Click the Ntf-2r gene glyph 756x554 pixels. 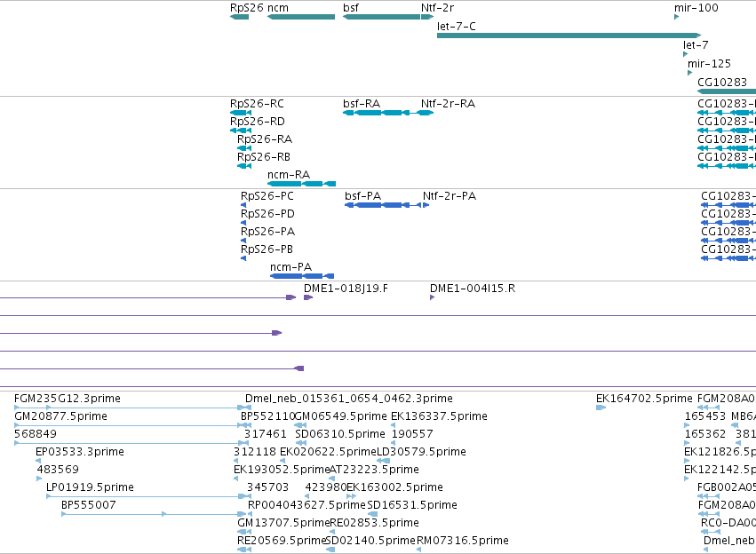(x=427, y=17)
